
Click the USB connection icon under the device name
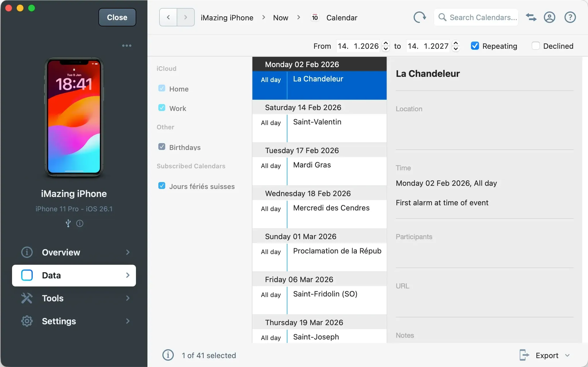pyautogui.click(x=68, y=223)
